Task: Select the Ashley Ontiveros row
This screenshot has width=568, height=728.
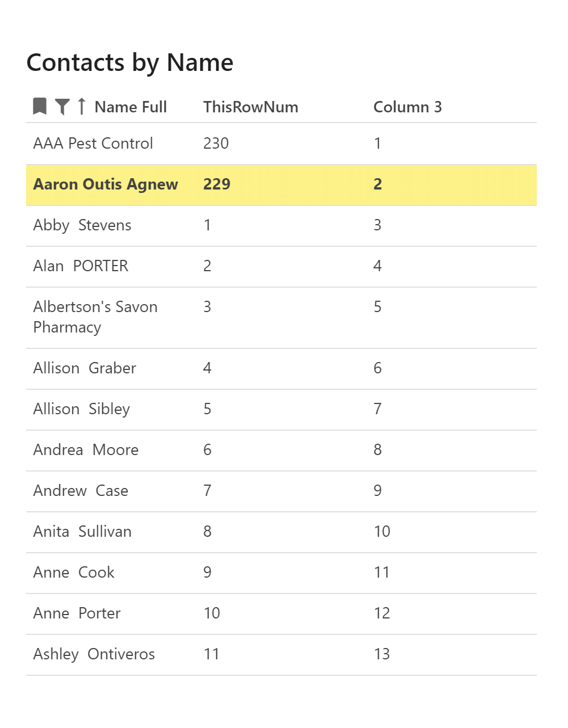Action: pos(94,654)
